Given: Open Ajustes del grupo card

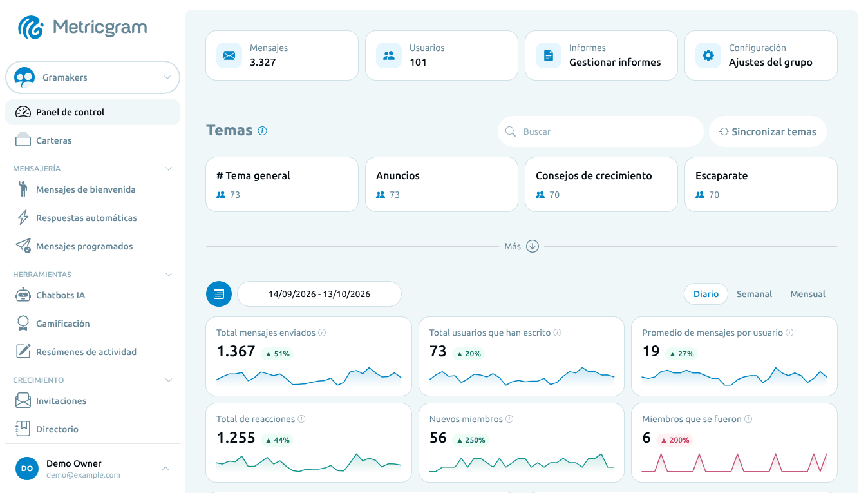Looking at the screenshot, I should coord(761,55).
